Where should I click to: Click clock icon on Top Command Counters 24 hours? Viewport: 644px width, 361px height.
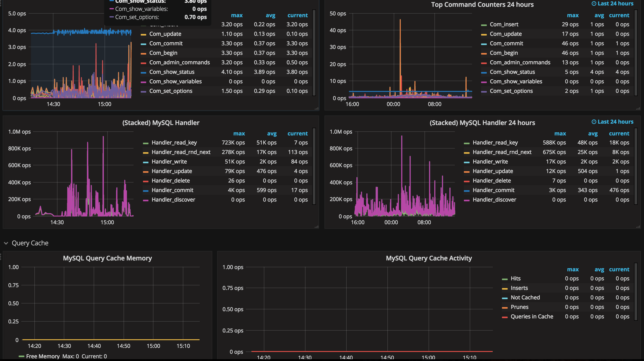click(594, 3)
